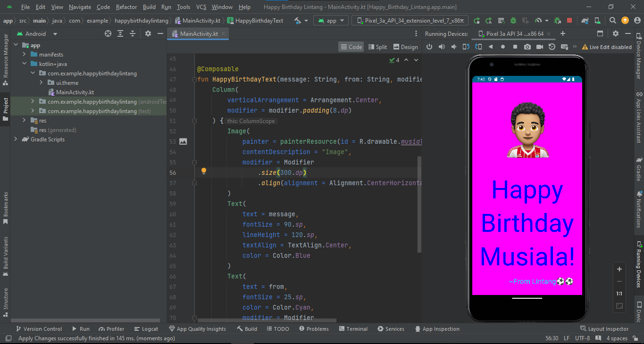Screen dimensions: 644x344
Task: Click Sync Project with Gradle Files icon
Action: pyautogui.click(x=585, y=21)
